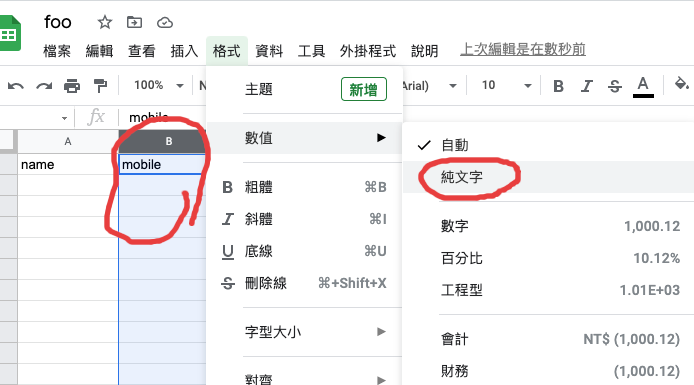Viewport: 694px width, 385px height.
Task: Apply 斜體 from the format menu
Action: pyautogui.click(x=305, y=219)
